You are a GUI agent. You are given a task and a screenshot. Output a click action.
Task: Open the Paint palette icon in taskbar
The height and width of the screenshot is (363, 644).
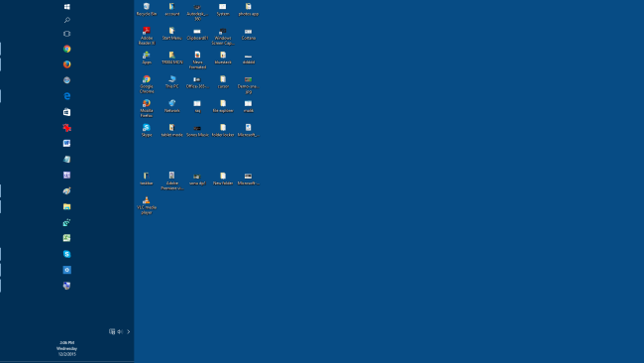(x=67, y=190)
